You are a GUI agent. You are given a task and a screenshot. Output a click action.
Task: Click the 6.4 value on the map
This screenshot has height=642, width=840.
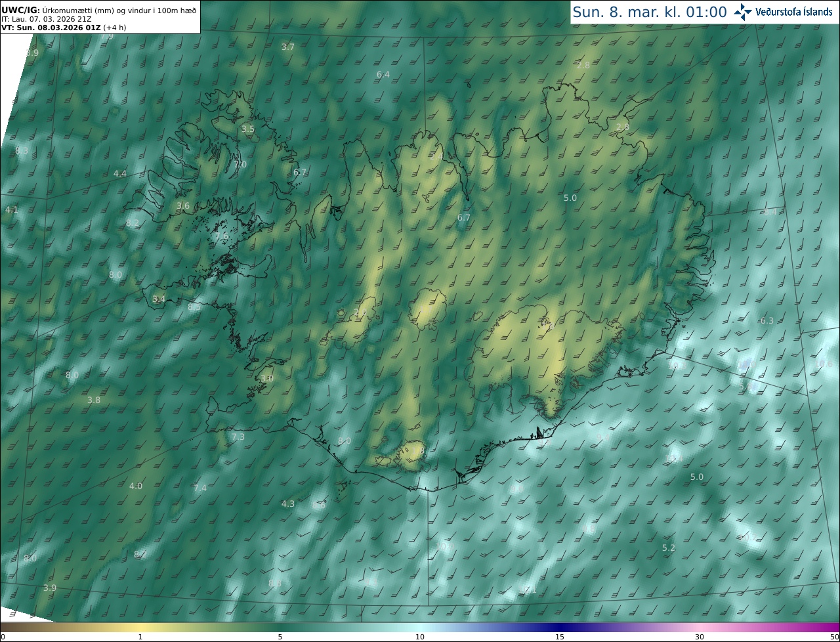383,74
